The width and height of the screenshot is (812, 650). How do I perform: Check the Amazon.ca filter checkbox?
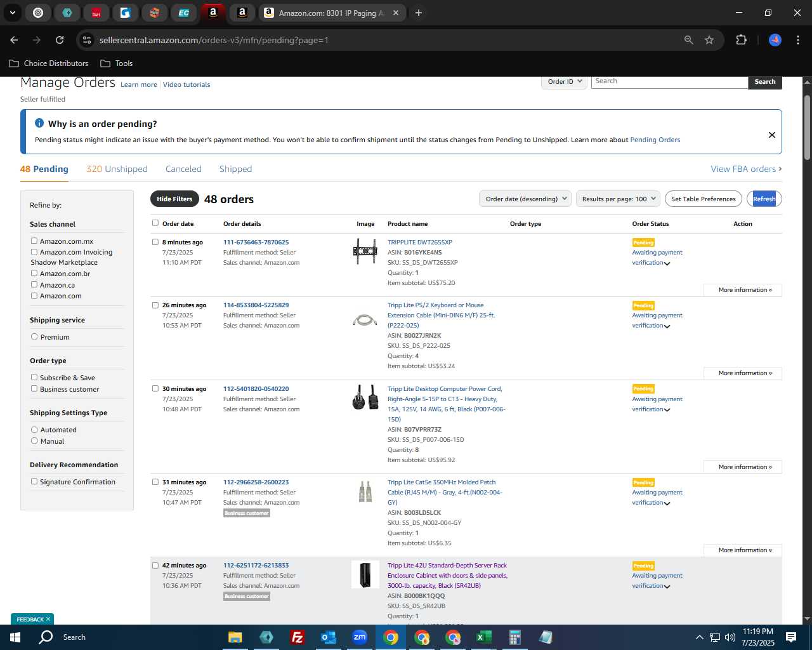[34, 284]
